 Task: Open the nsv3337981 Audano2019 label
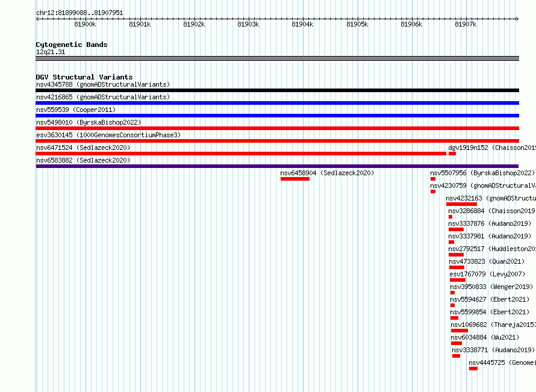(490, 236)
